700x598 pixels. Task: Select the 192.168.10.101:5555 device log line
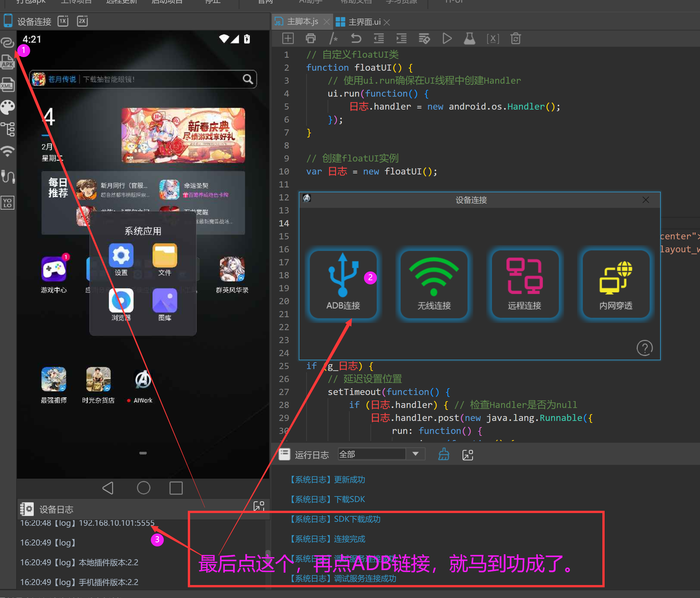click(87, 523)
